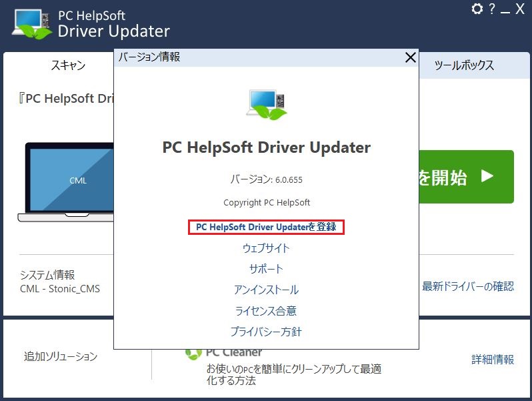Viewport: 532px width, 401px height.
Task: Click PC HelpSoft Driver Updaterを登録 link
Action: pos(267,227)
